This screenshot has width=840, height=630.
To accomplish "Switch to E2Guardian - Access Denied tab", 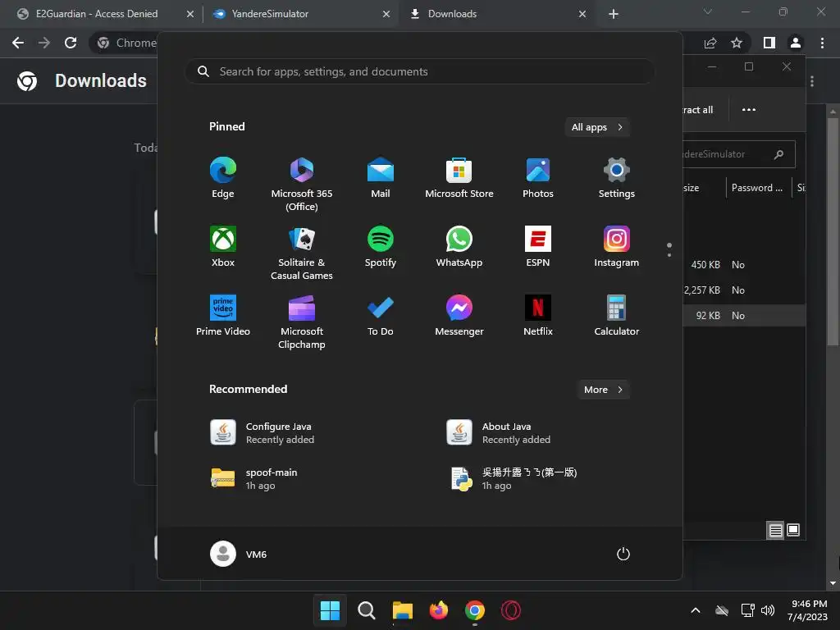I will [x=97, y=14].
